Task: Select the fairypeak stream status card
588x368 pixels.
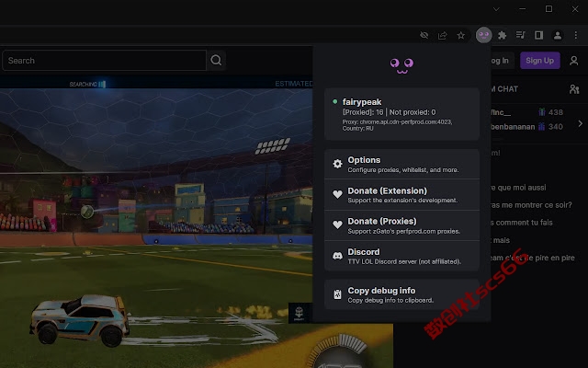Action: point(401,114)
